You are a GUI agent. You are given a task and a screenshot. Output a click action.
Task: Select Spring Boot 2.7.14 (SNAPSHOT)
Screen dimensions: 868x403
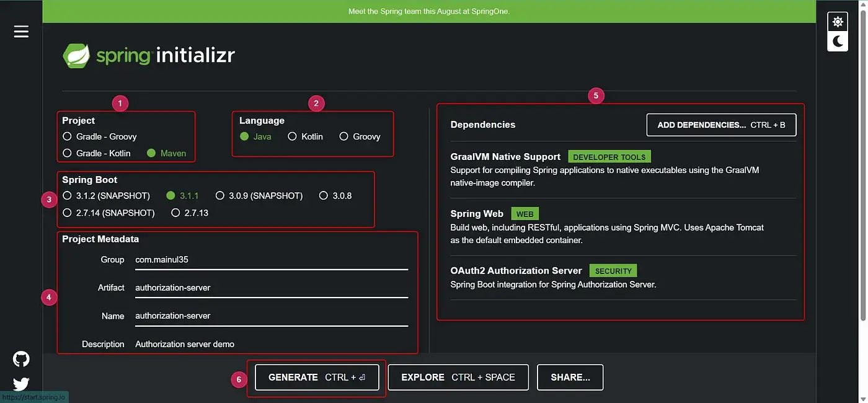tap(108, 213)
